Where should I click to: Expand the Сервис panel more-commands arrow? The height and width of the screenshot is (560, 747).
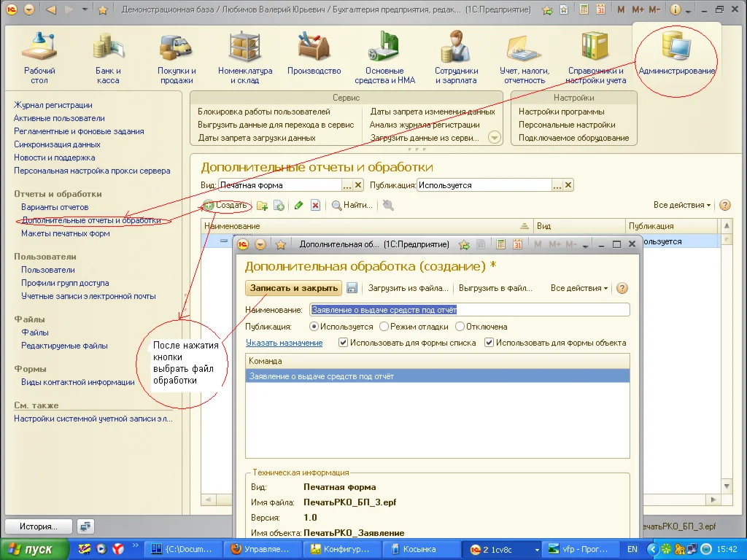coord(494,137)
